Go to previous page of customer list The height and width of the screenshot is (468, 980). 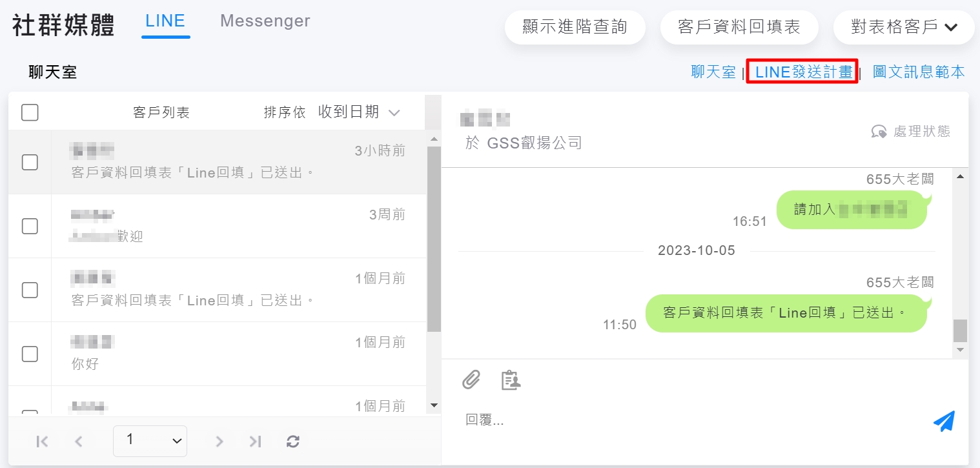pos(79,442)
